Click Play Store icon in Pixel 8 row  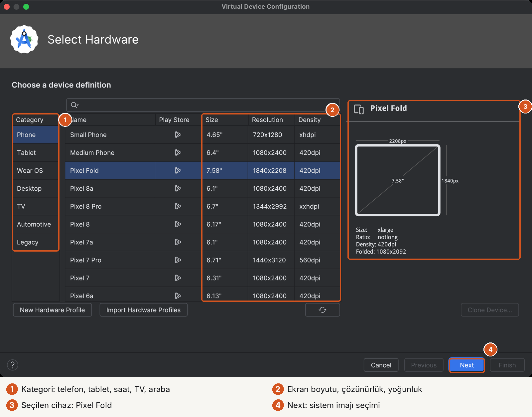[x=178, y=224]
